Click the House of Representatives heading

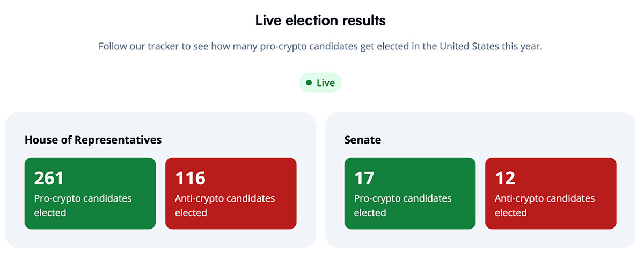coord(93,140)
